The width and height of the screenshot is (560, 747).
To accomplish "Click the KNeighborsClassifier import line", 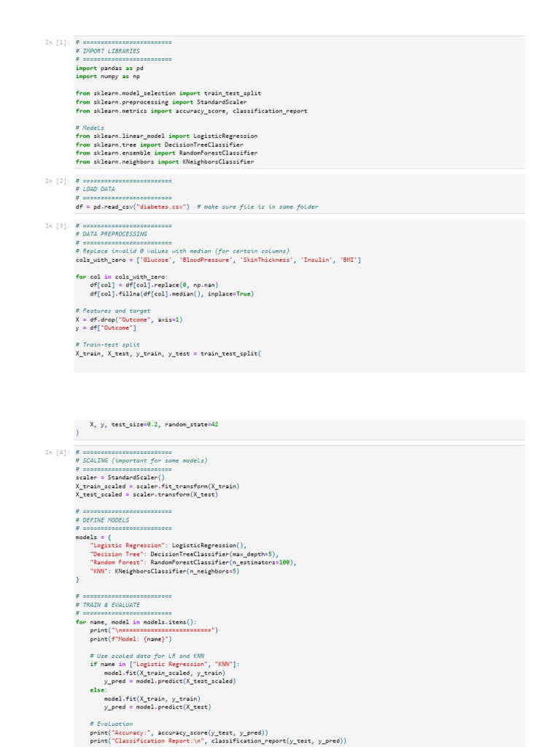I will pos(165,162).
